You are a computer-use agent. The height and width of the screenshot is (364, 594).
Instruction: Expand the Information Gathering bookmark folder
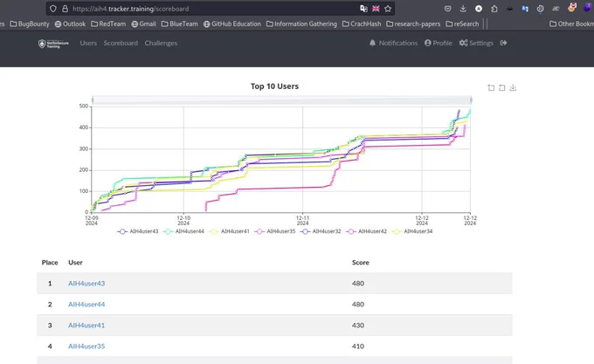301,24
